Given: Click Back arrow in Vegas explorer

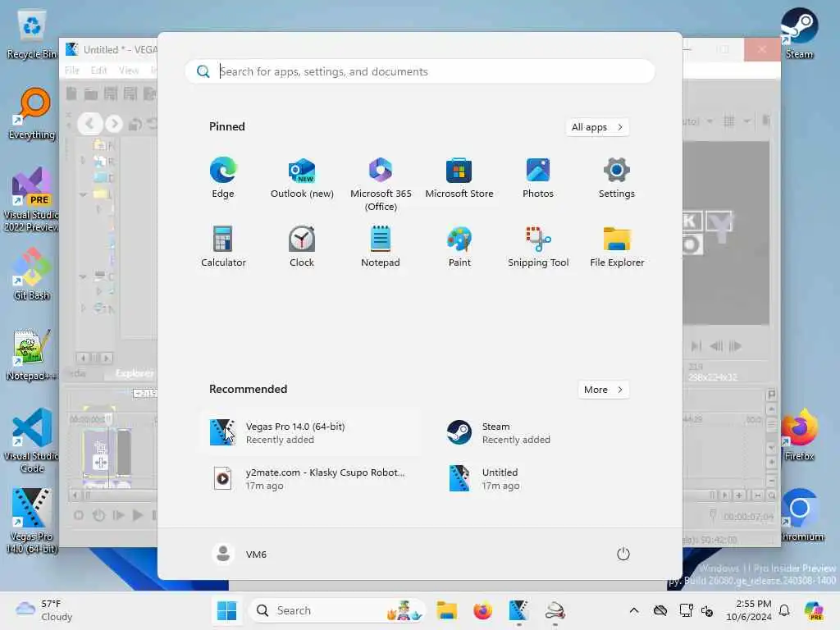Looking at the screenshot, I should pyautogui.click(x=90, y=124).
